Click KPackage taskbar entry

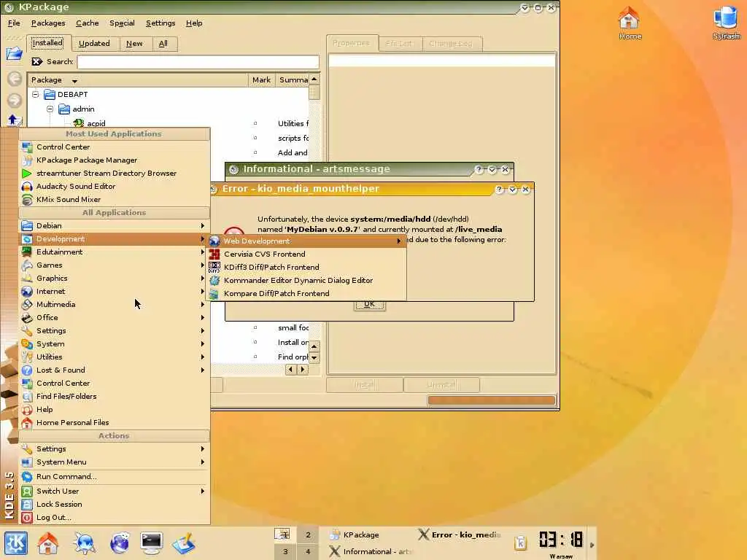367,534
